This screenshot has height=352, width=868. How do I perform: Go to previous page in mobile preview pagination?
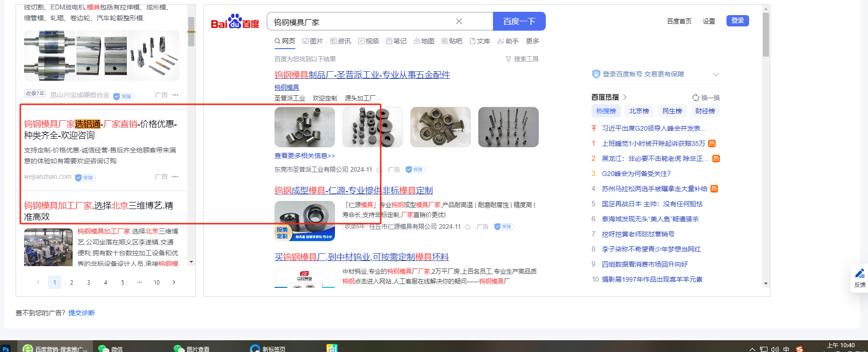(38, 282)
